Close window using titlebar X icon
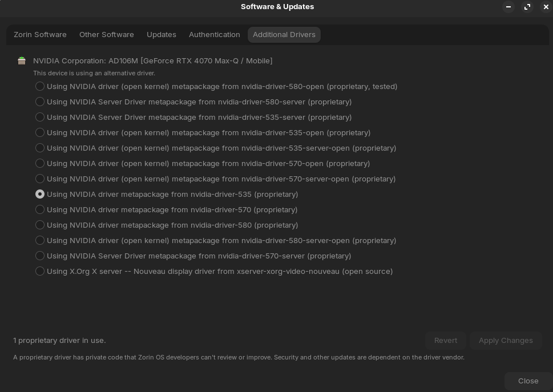The height and width of the screenshot is (392, 553). pos(546,7)
